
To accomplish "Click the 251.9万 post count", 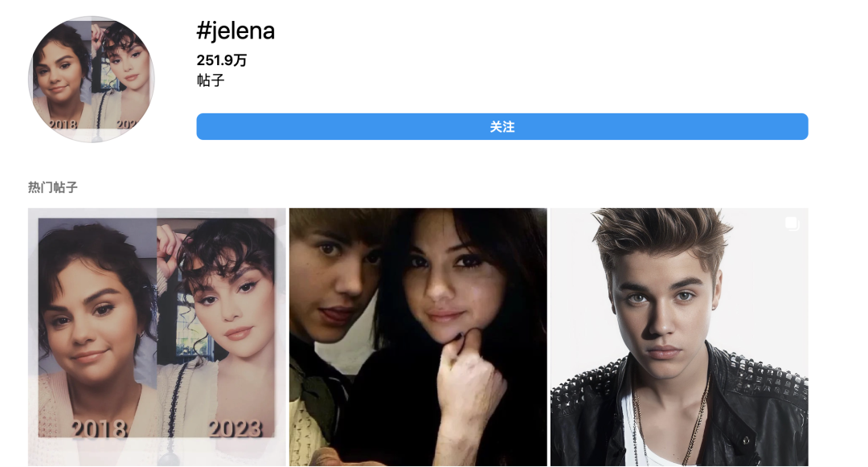I will [222, 59].
